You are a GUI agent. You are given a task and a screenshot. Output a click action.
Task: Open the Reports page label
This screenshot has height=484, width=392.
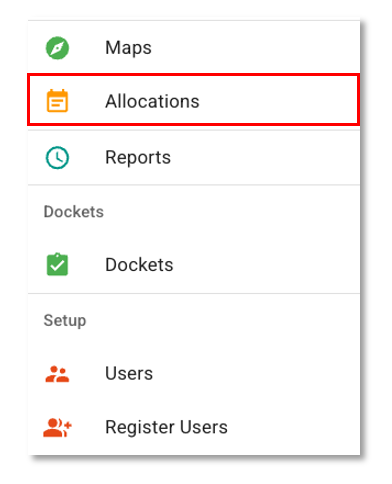(138, 157)
